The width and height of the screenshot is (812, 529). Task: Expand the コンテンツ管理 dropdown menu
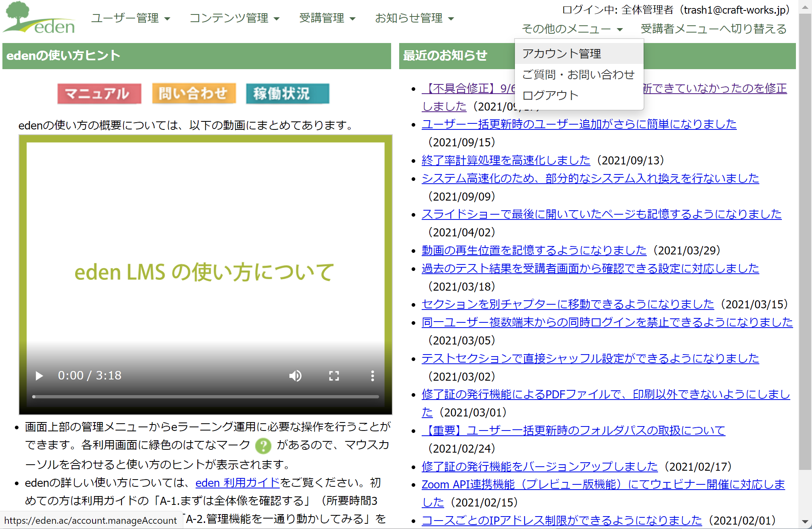coord(234,18)
